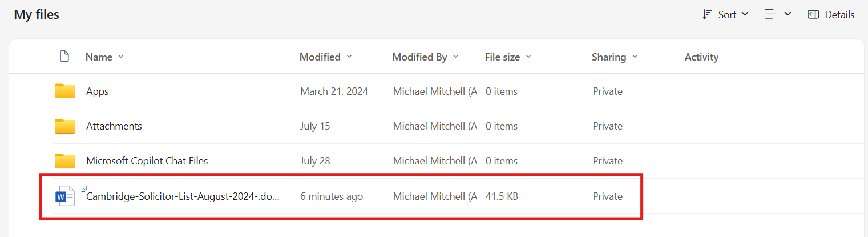Click the file type column header icon
The height and width of the screenshot is (237, 868).
pyautogui.click(x=64, y=57)
